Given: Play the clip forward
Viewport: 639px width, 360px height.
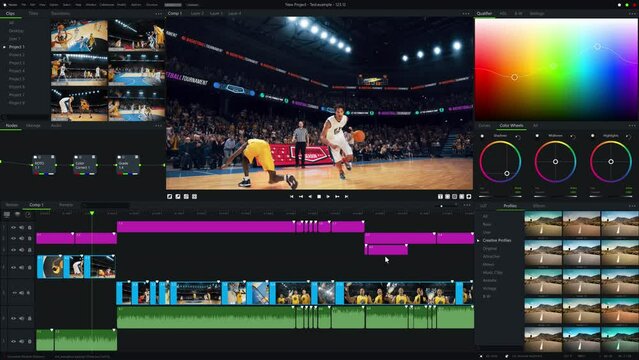Looking at the screenshot, I should (328, 197).
